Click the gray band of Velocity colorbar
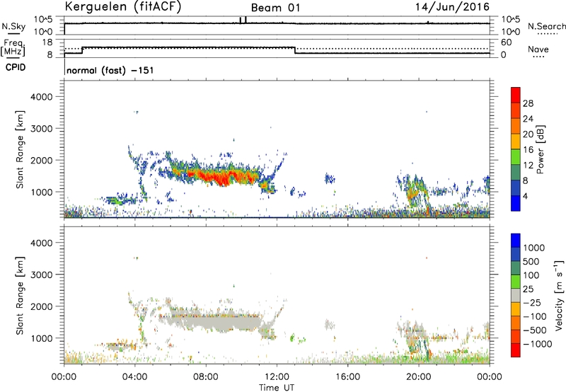This screenshot has width=566, height=392. point(516,295)
